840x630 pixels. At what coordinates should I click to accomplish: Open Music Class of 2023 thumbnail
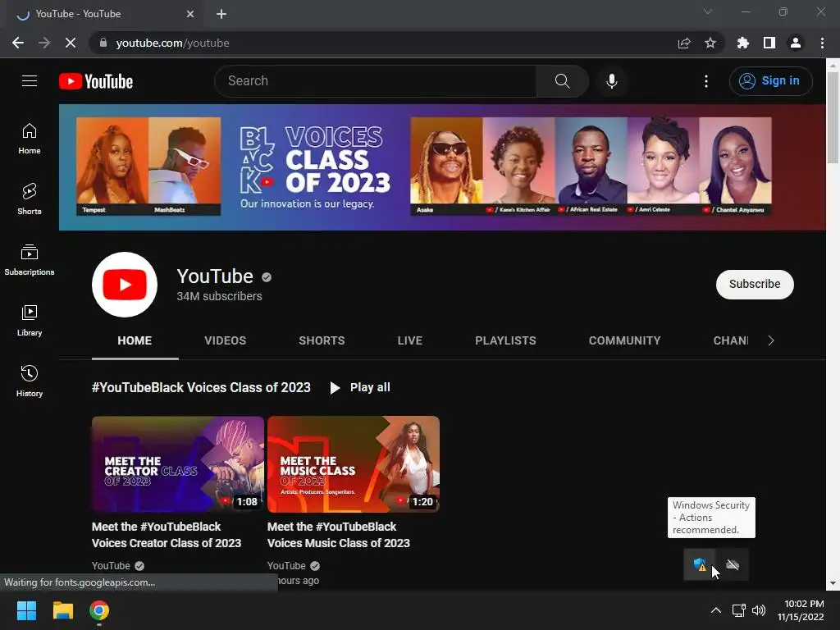click(x=354, y=464)
